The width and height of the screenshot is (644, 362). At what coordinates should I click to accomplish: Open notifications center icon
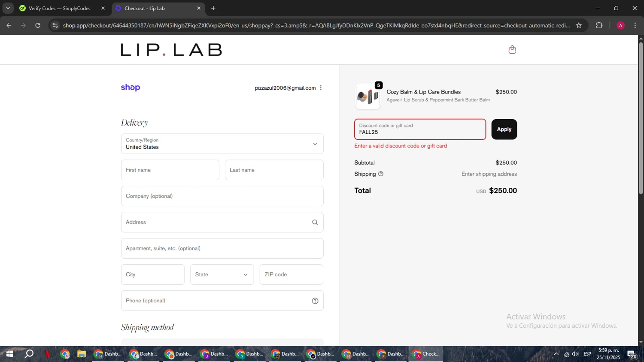[632, 354]
